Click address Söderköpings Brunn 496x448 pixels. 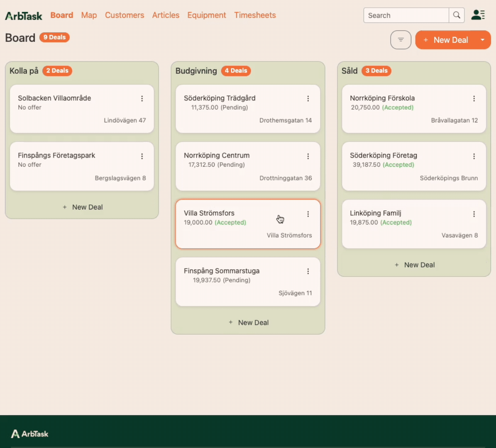pos(449,178)
